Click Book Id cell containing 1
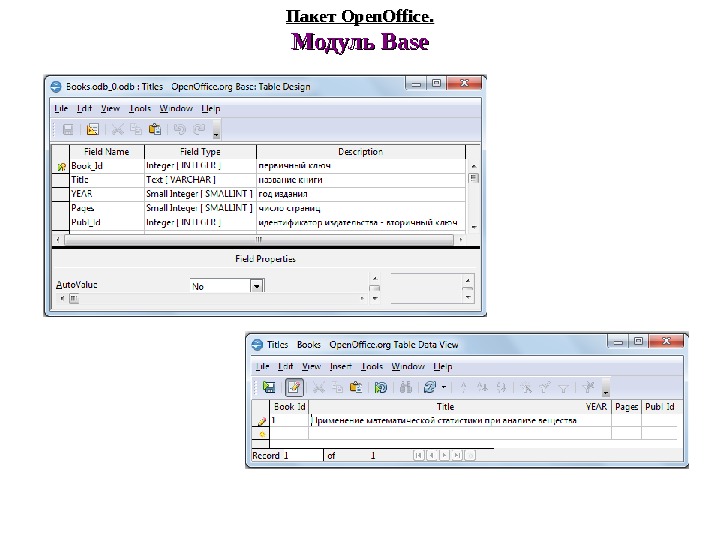The height and width of the screenshot is (540, 720). (289, 420)
